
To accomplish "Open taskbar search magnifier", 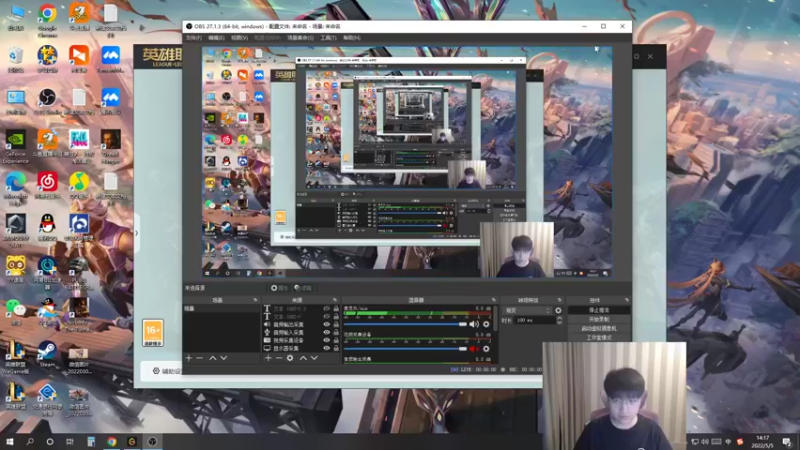I will tap(30, 441).
